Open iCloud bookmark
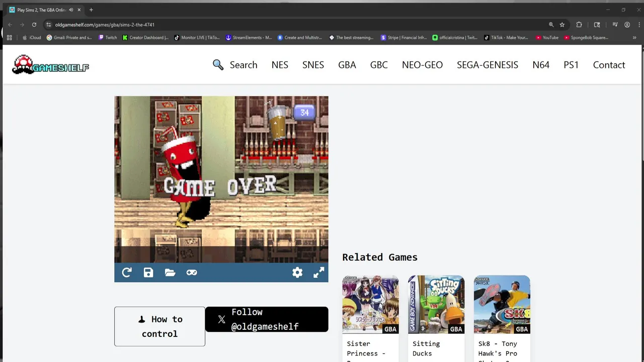The width and height of the screenshot is (644, 362). 32,38
